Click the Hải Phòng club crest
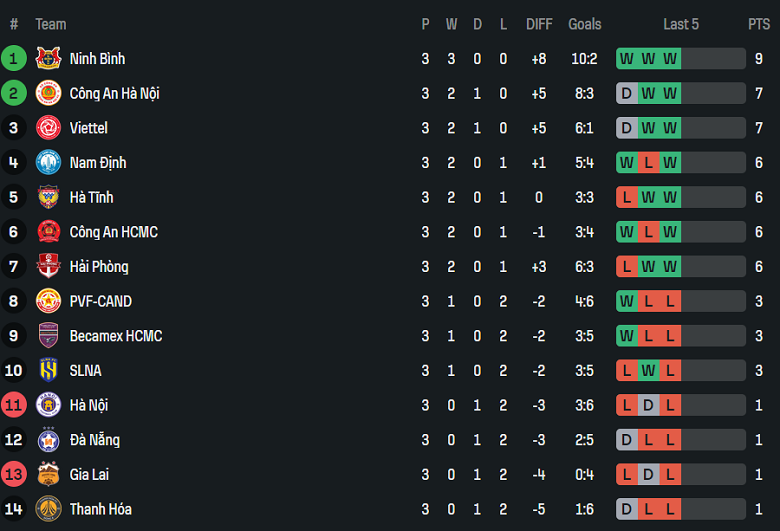 [48, 267]
